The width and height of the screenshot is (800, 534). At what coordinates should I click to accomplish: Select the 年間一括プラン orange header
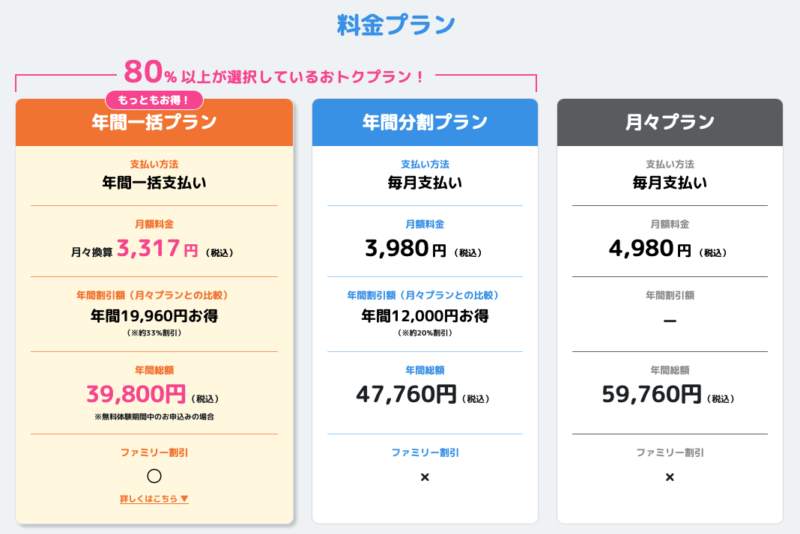(x=154, y=124)
